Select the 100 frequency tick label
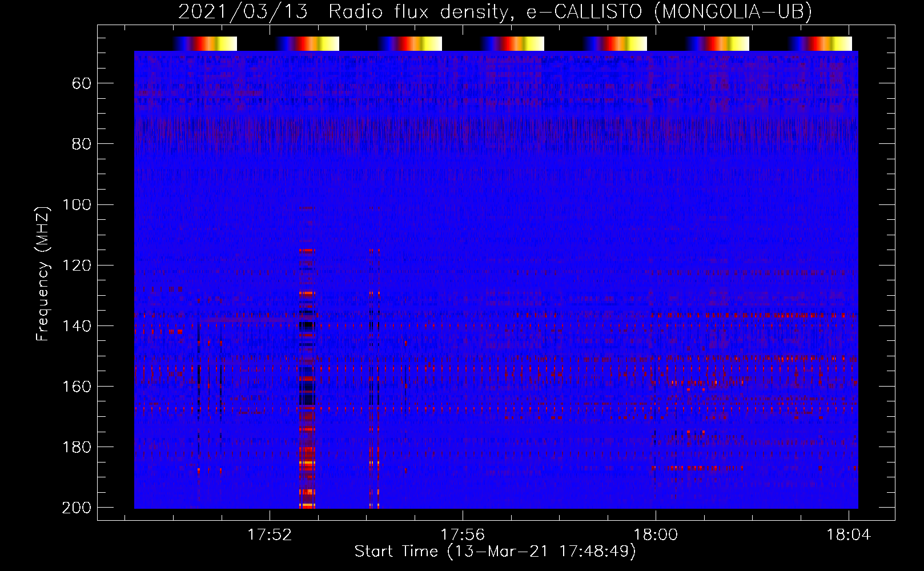 click(77, 205)
